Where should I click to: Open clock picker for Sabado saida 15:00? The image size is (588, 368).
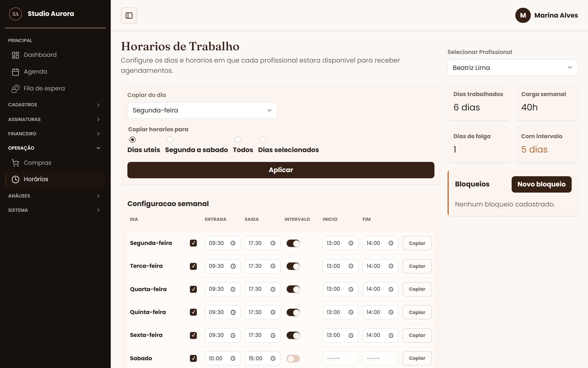pos(273,358)
